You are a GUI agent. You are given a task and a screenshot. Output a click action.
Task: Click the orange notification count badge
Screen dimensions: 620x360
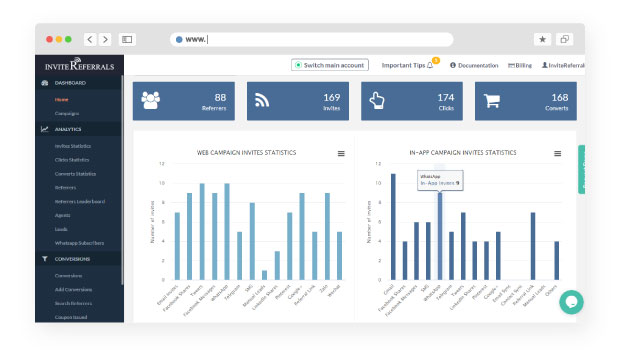click(436, 60)
